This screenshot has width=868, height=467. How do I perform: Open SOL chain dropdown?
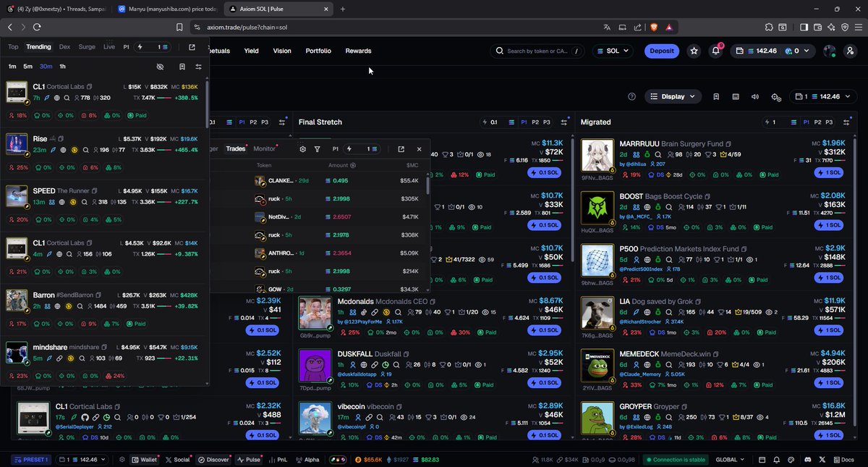[x=612, y=51]
